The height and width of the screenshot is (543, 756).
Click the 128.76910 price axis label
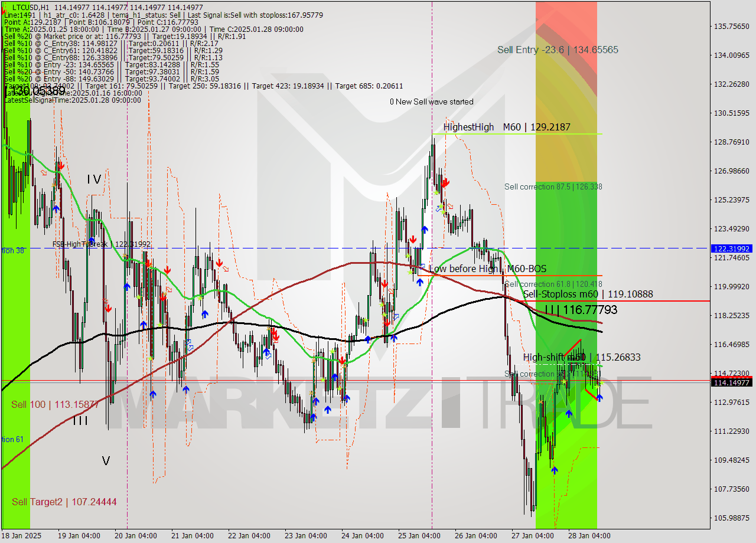click(x=732, y=142)
